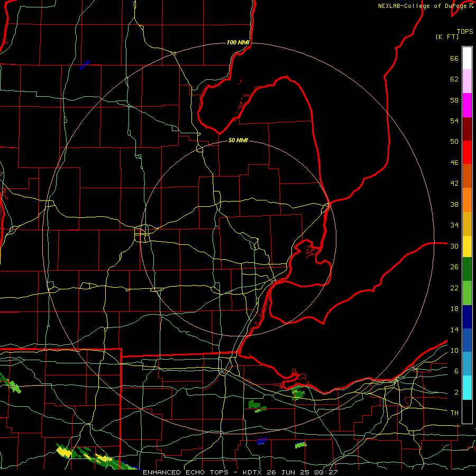Screen dimensions: 476x476
Task: Click the "[K FT]" units label
Action: [447, 37]
